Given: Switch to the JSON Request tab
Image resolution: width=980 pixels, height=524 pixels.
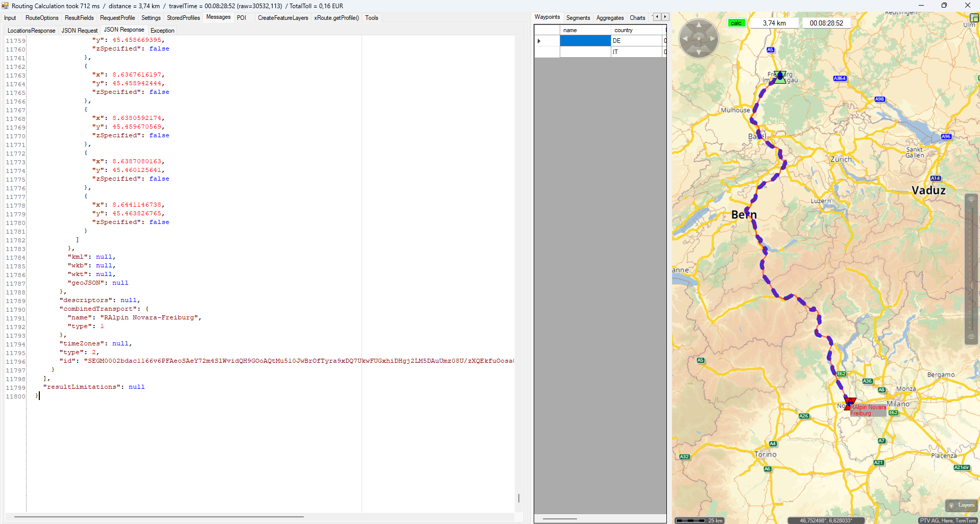Looking at the screenshot, I should [79, 31].
